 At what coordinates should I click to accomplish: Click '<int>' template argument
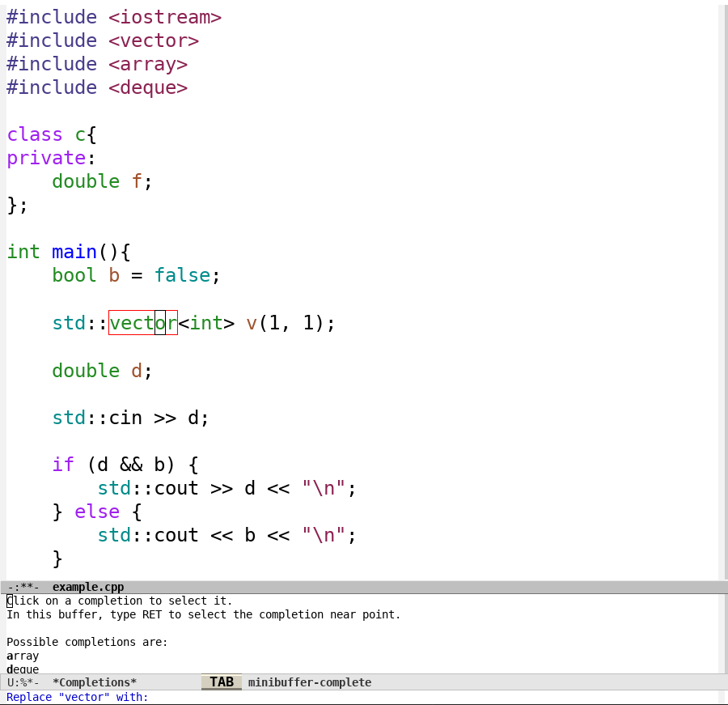[x=206, y=322]
